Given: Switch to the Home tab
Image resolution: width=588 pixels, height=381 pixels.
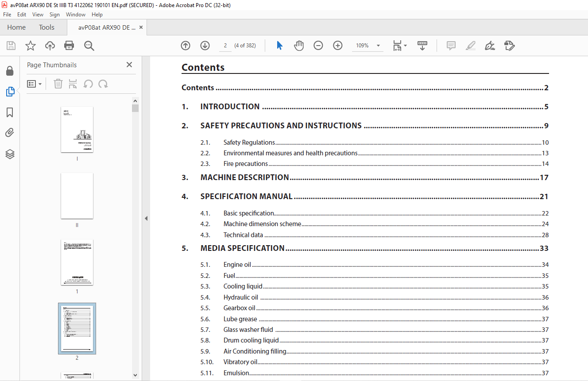Looking at the screenshot, I should click(x=16, y=27).
